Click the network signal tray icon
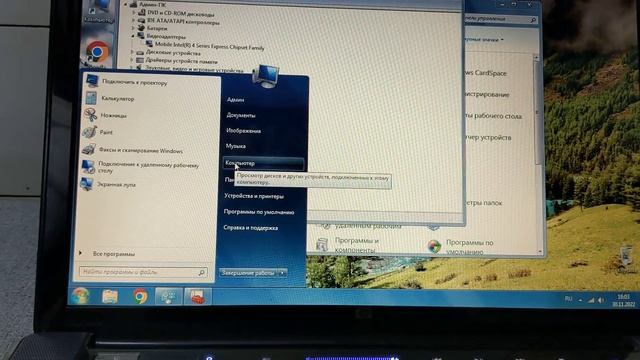 click(591, 300)
